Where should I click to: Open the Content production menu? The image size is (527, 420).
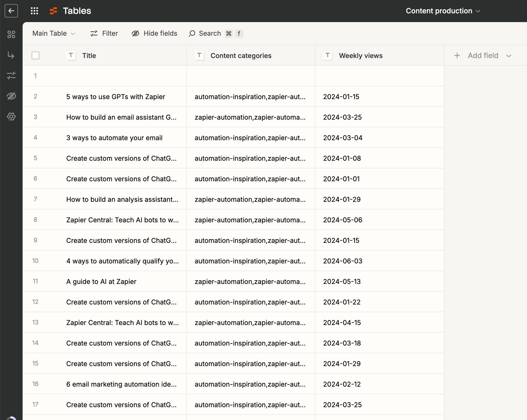tap(443, 11)
